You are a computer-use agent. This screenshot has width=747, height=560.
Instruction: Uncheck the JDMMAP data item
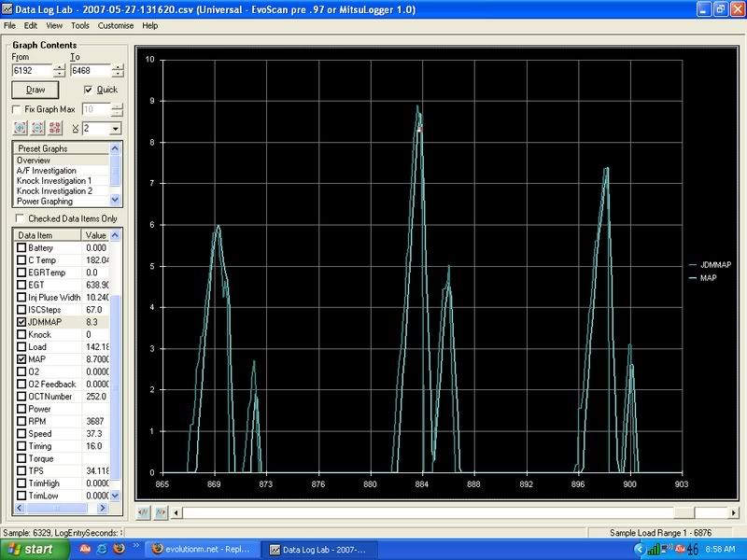[21, 321]
